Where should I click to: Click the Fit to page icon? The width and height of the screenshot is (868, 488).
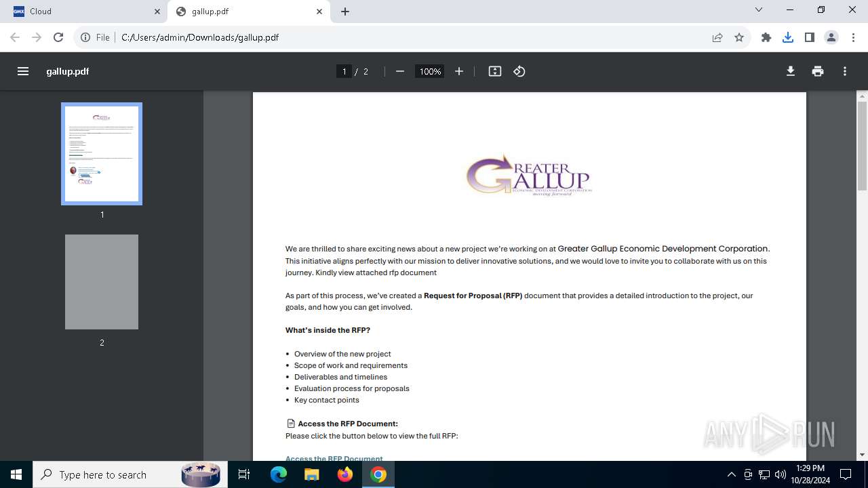point(495,71)
